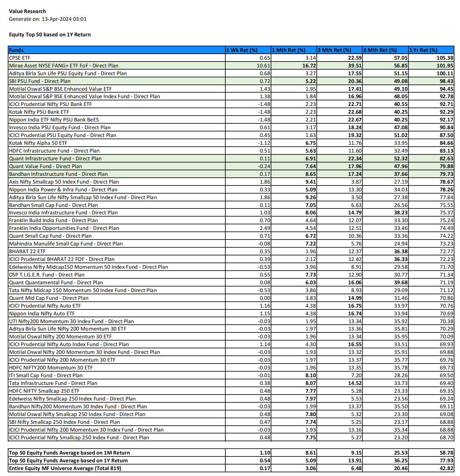This screenshot has height=476, width=460.
Task: Select the SBI PSU Fund - Direct Plan row
Action: tap(231, 81)
